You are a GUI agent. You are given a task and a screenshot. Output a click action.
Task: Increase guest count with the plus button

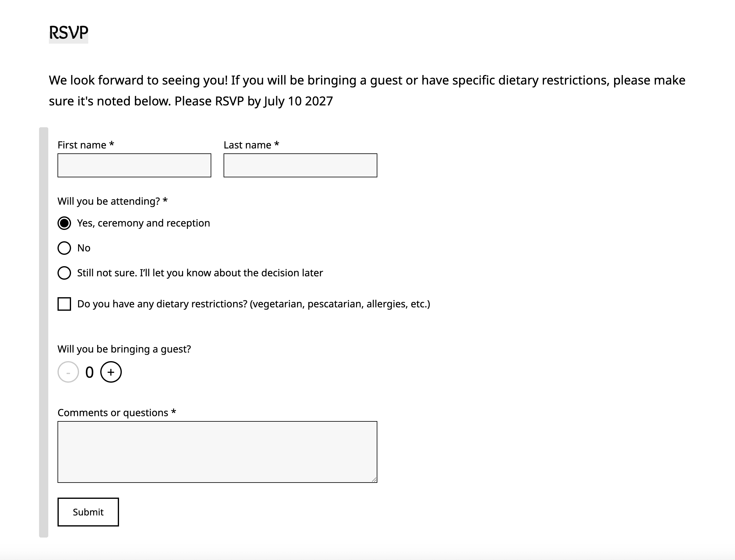coord(111,372)
